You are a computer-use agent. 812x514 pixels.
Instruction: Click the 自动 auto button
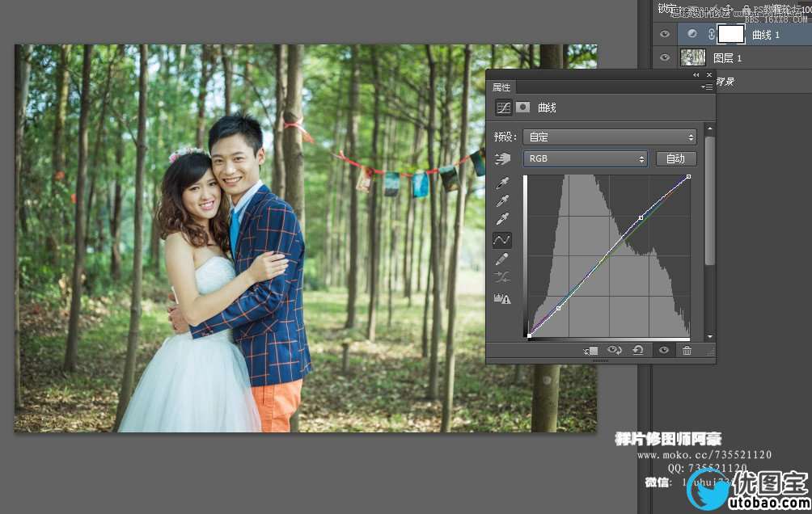[676, 158]
